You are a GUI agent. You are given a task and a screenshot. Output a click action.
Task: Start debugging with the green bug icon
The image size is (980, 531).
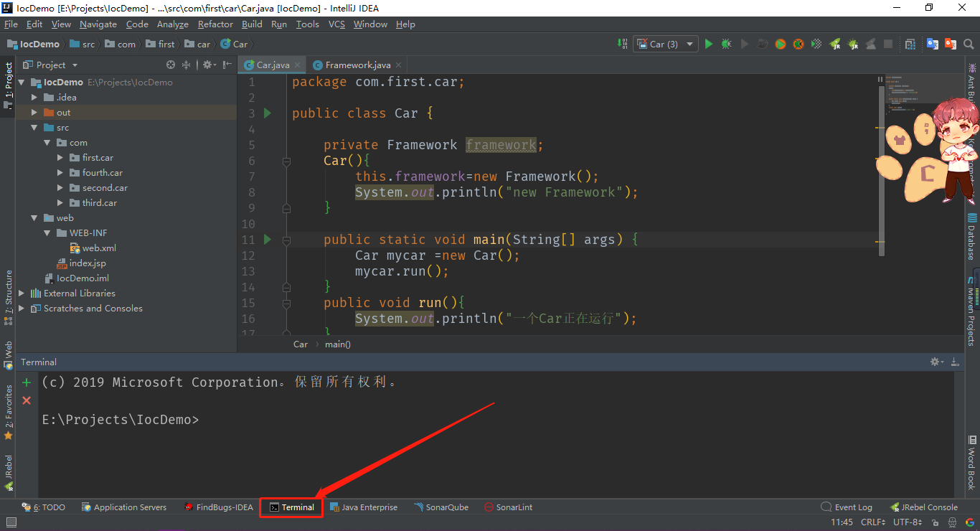coord(727,44)
